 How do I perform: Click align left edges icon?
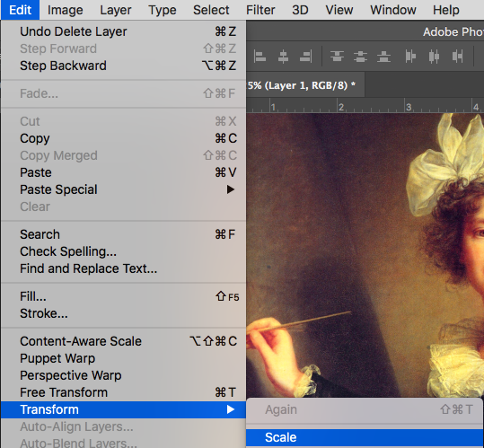[x=260, y=57]
